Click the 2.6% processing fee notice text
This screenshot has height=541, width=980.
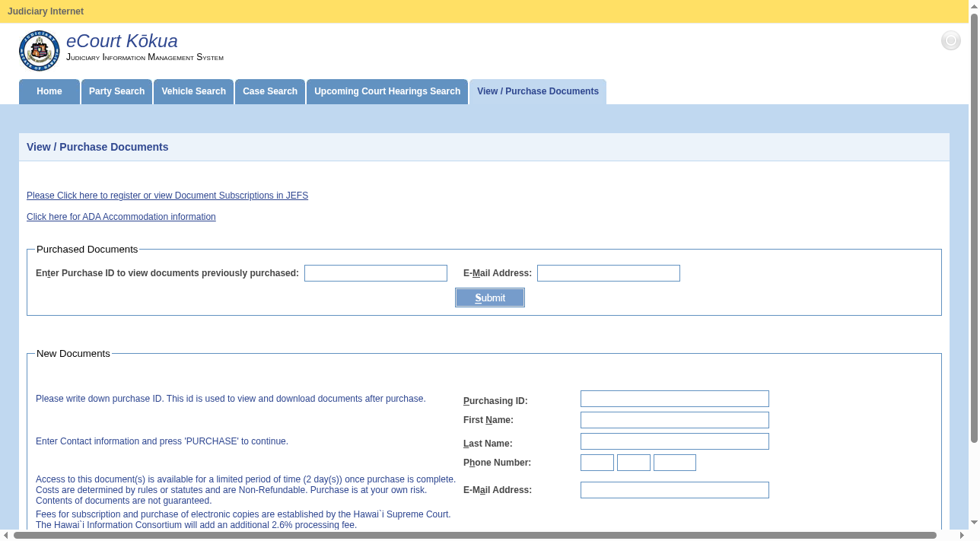196,525
